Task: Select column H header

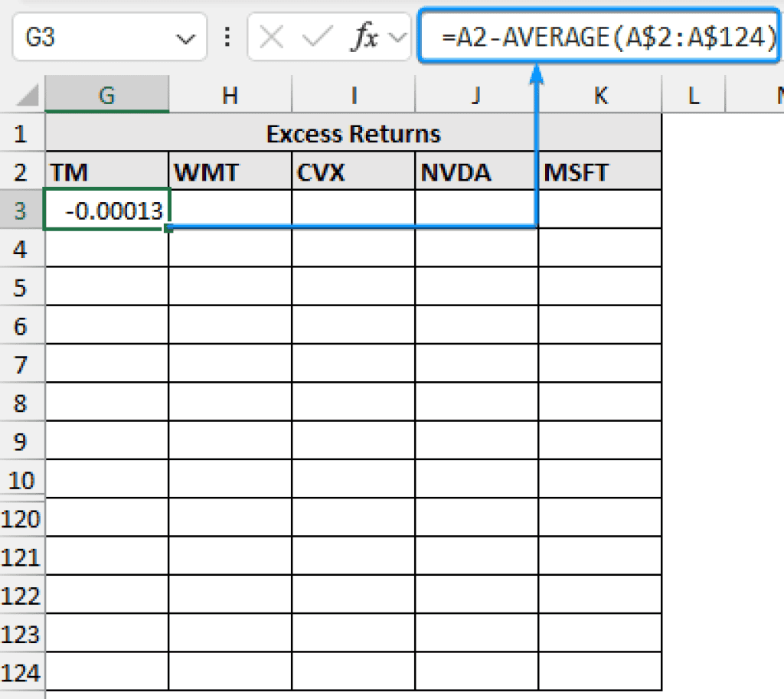Action: click(x=230, y=95)
